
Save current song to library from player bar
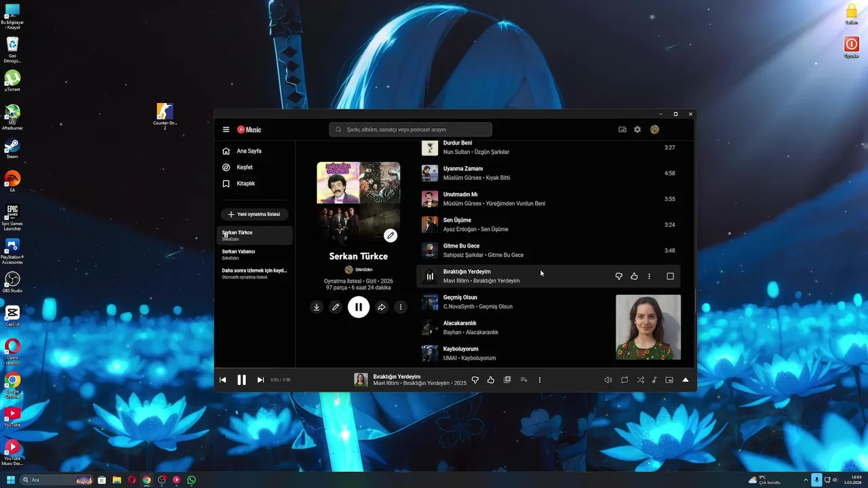click(x=507, y=380)
